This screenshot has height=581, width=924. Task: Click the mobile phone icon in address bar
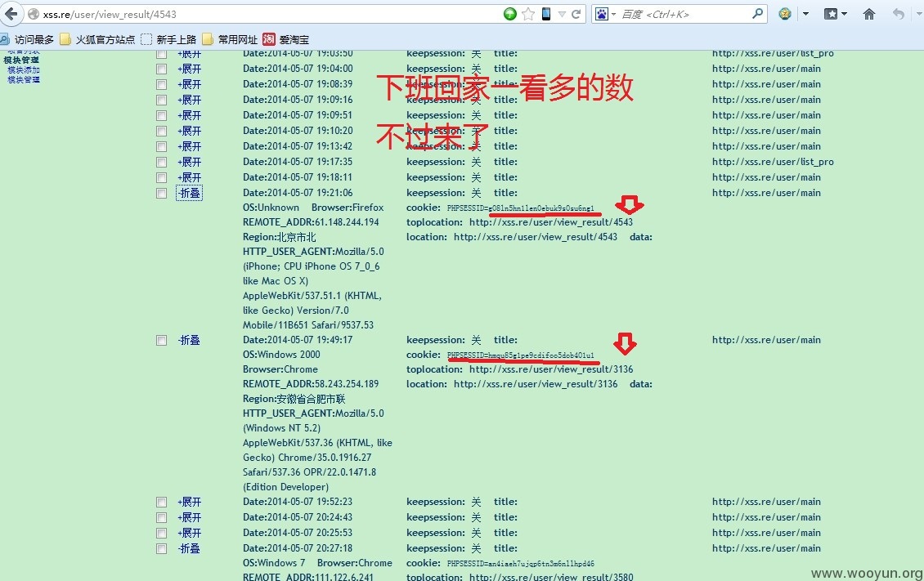click(x=546, y=14)
